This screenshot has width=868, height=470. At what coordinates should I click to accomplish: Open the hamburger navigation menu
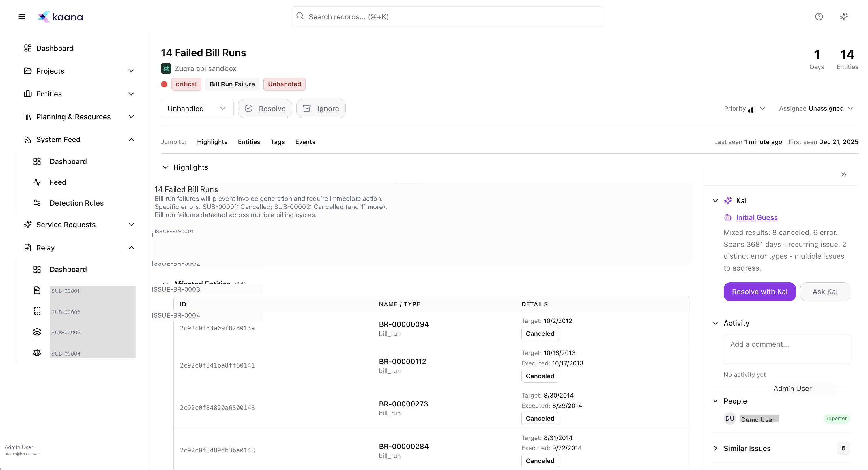tap(22, 16)
